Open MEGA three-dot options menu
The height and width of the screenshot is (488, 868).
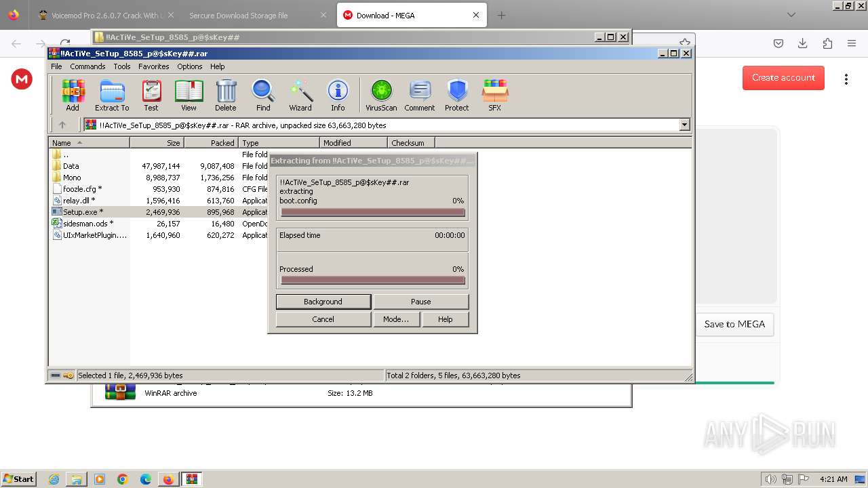click(846, 79)
